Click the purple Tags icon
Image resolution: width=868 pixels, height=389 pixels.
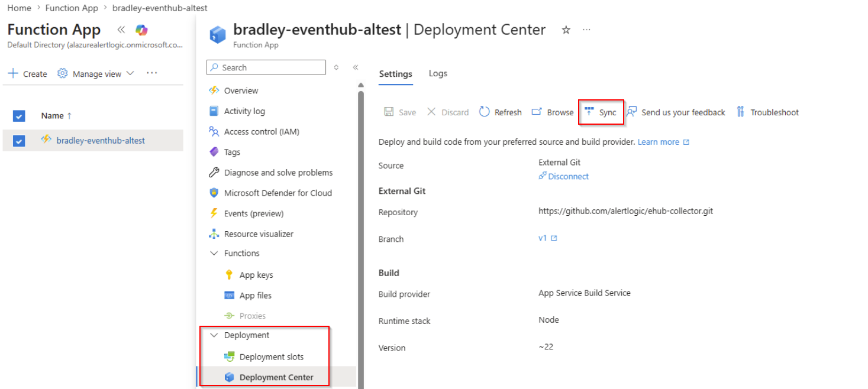point(214,152)
